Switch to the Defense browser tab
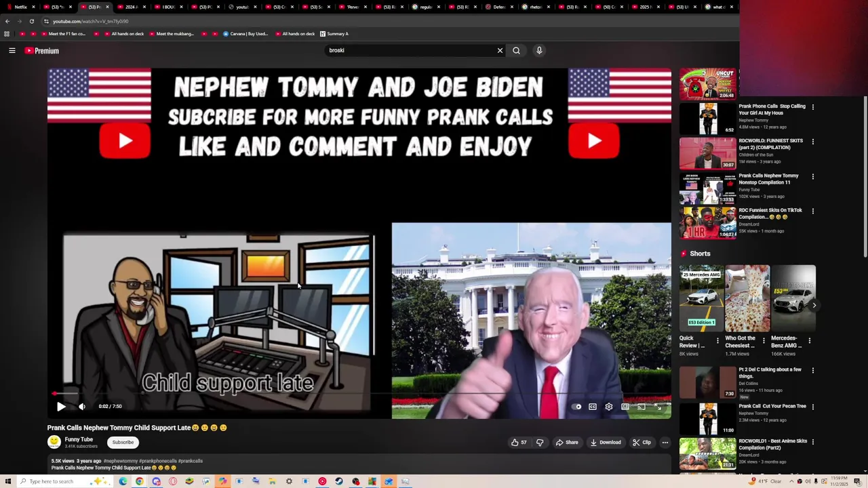The image size is (868, 488). (499, 7)
